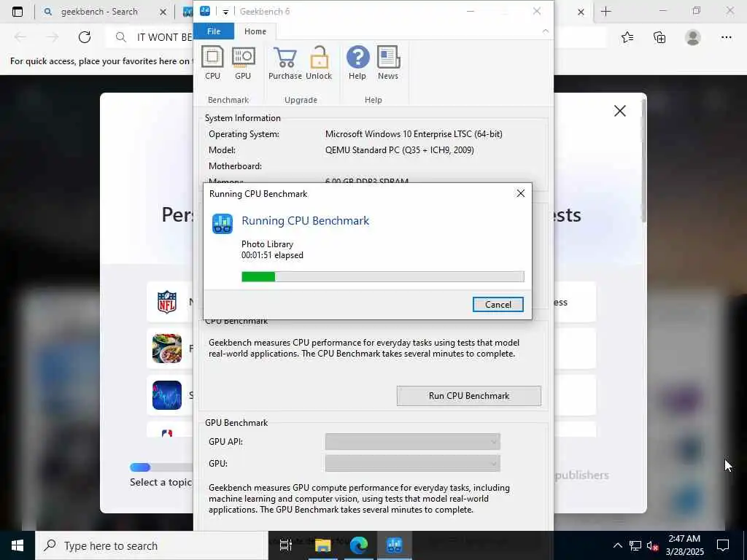Click the Run CPU Benchmark button

(x=469, y=396)
